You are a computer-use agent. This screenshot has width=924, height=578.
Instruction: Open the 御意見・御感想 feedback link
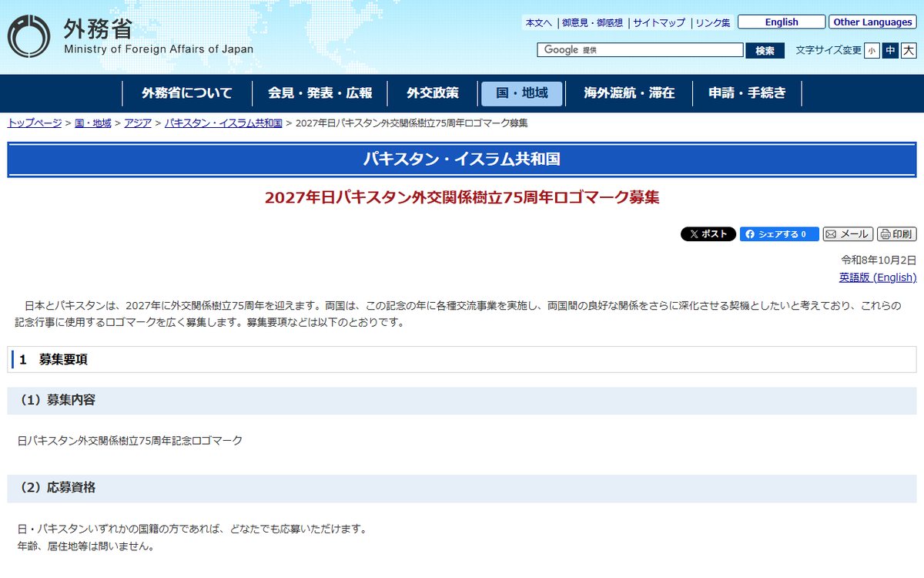coord(592,23)
